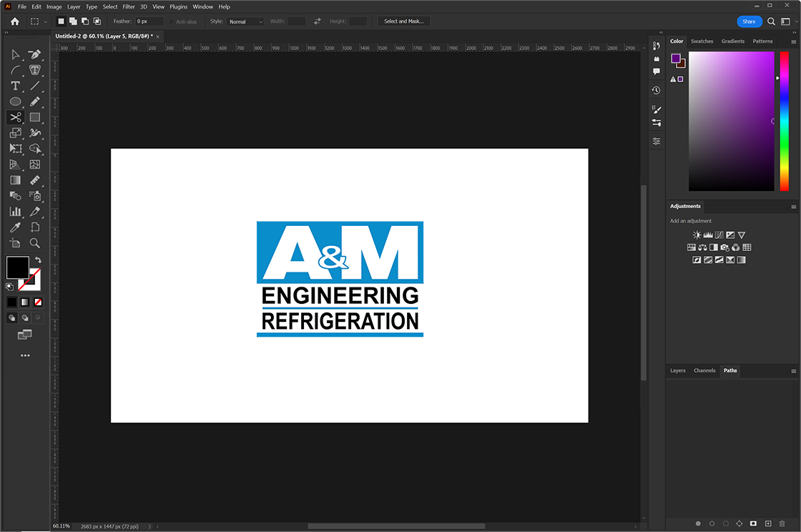Add a Levels adjustment

point(708,235)
